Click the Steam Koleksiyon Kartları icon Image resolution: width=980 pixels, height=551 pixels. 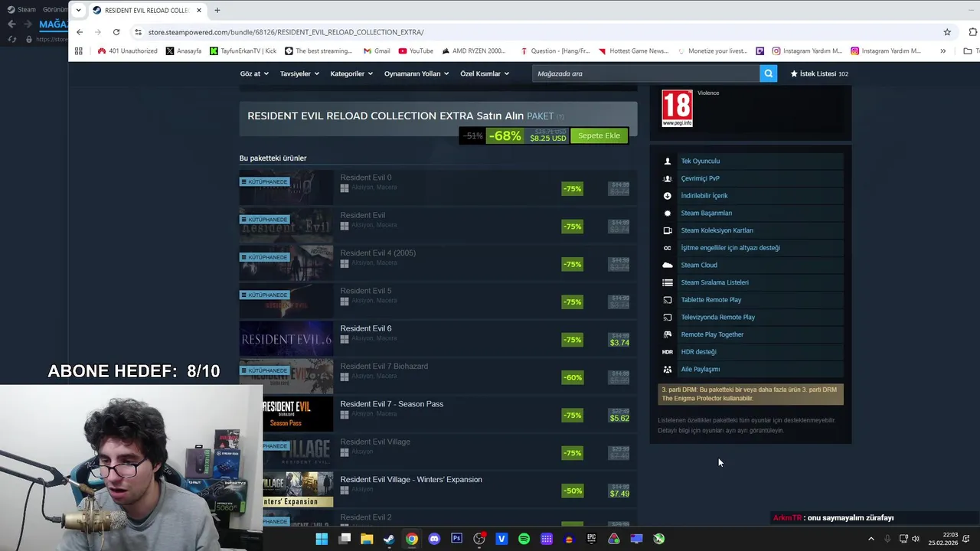click(668, 230)
